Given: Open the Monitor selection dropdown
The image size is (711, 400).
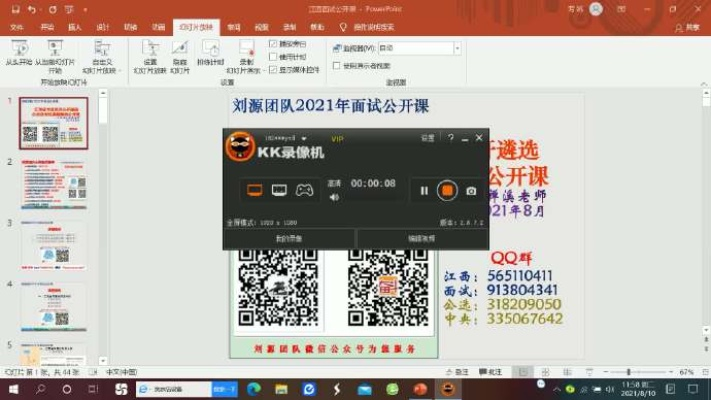Looking at the screenshot, I should 457,48.
